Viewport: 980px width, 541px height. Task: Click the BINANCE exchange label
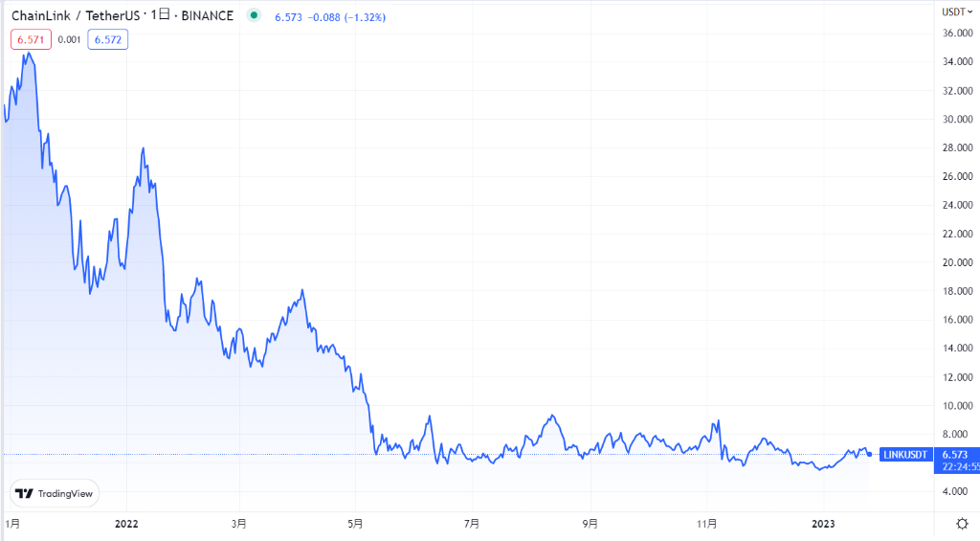pyautogui.click(x=208, y=15)
